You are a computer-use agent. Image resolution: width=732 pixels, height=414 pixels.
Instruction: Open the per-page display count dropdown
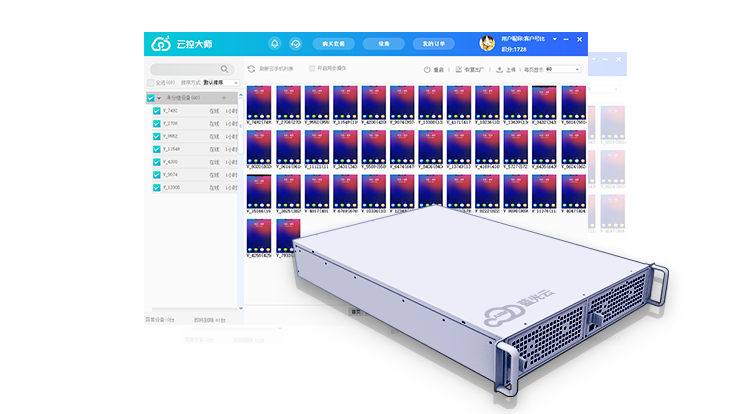point(563,69)
